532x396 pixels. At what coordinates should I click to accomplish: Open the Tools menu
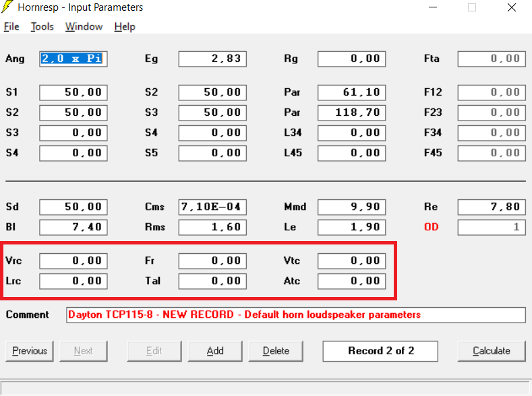(42, 26)
